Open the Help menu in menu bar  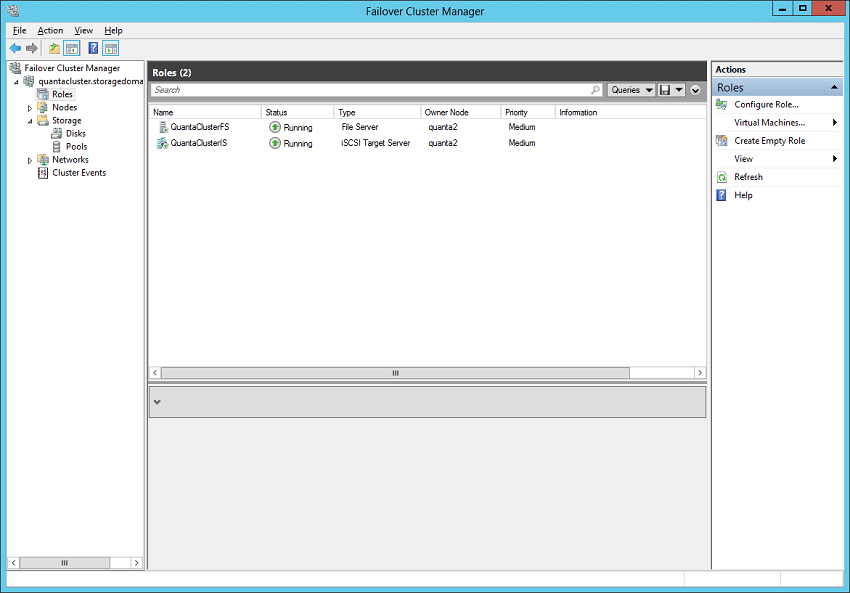click(x=113, y=30)
